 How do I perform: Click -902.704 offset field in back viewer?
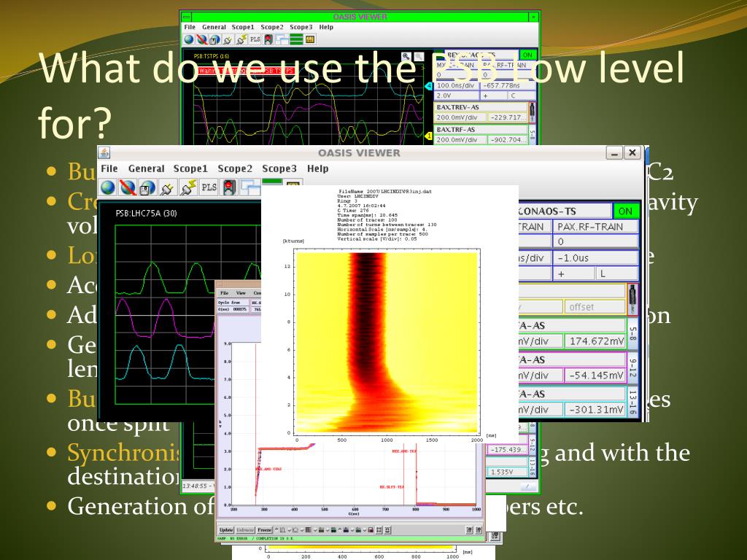[508, 139]
